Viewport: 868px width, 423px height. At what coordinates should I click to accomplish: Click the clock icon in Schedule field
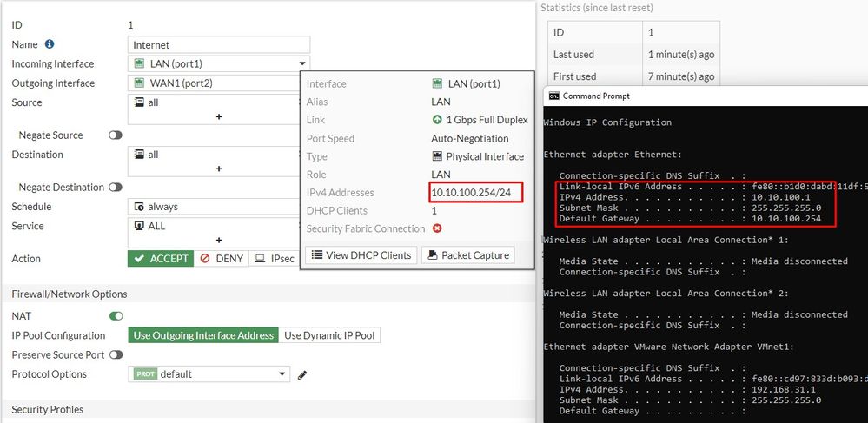point(140,207)
